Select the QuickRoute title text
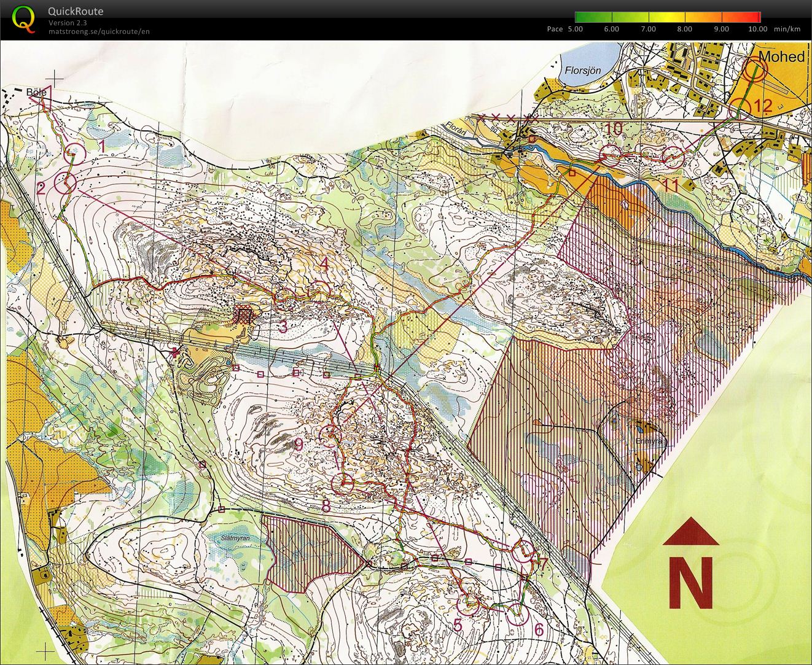812x665 pixels. [76, 11]
